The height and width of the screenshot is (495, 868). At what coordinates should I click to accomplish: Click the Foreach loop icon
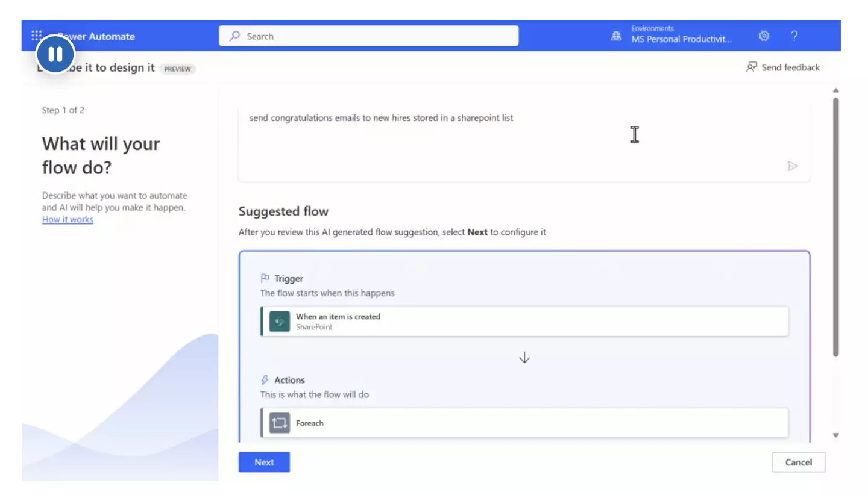coord(280,423)
